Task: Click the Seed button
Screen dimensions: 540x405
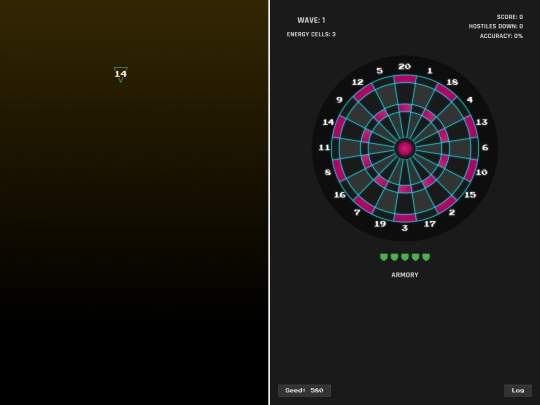Action: coord(304,391)
